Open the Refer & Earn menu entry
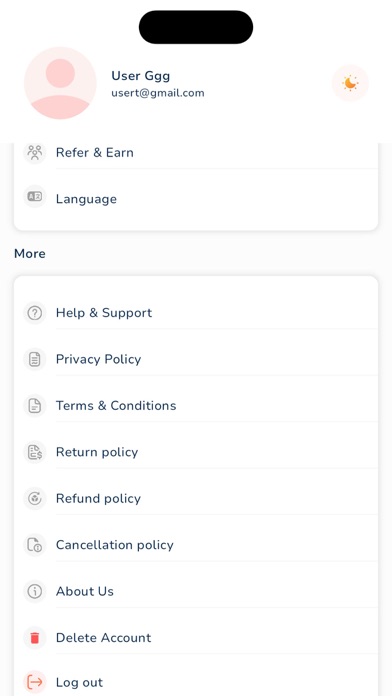Viewport: 392px width, 696px height. (196, 153)
